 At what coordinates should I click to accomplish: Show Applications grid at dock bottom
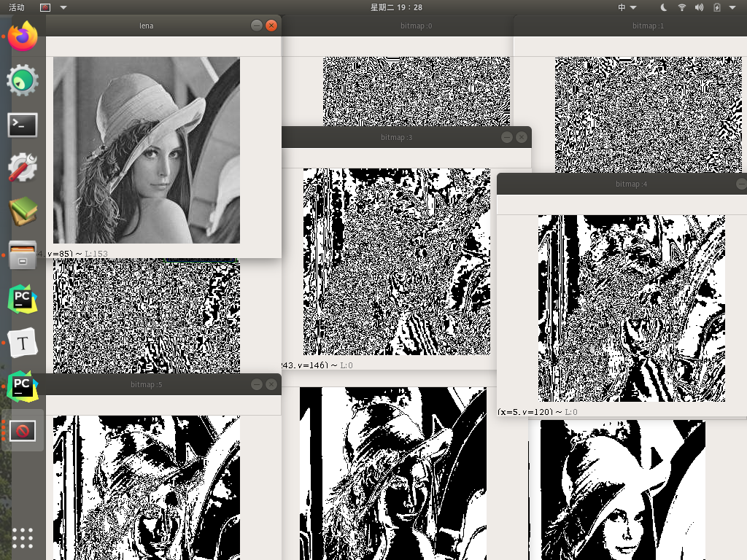click(23, 538)
